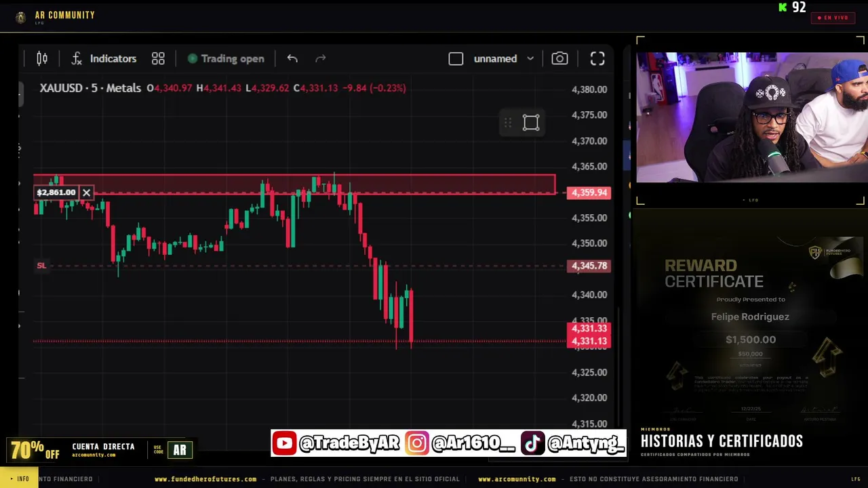Click the floating toolbar's dotted drag handle
868x488 pixels.
click(508, 123)
